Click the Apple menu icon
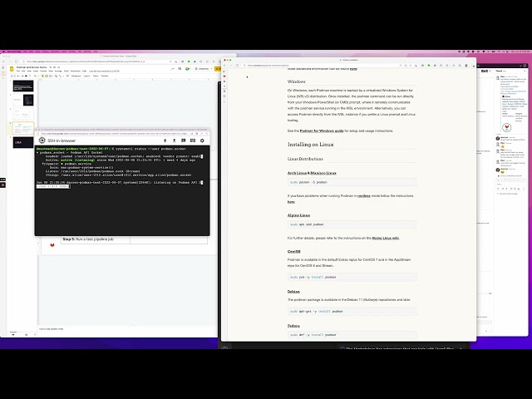This screenshot has width=532, height=399. 3,52
